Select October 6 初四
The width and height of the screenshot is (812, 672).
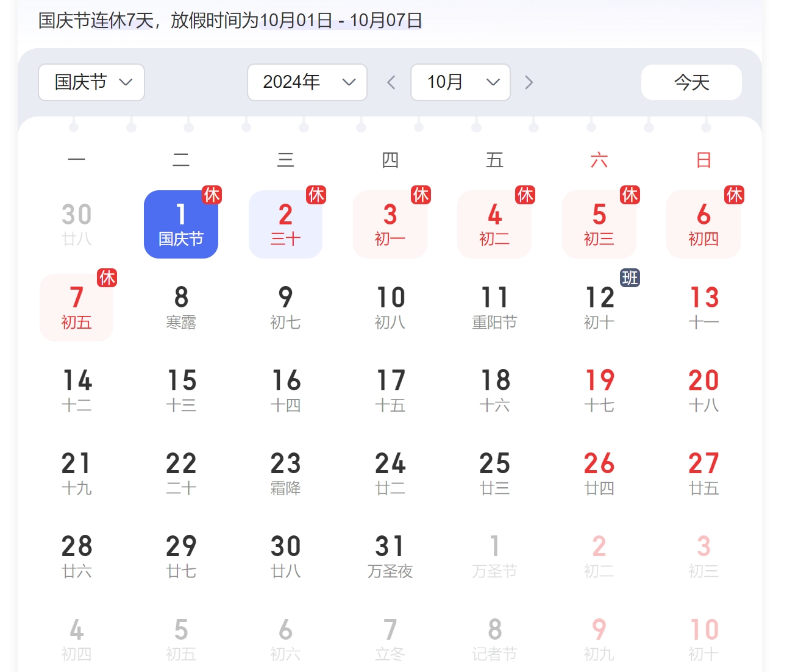[703, 224]
